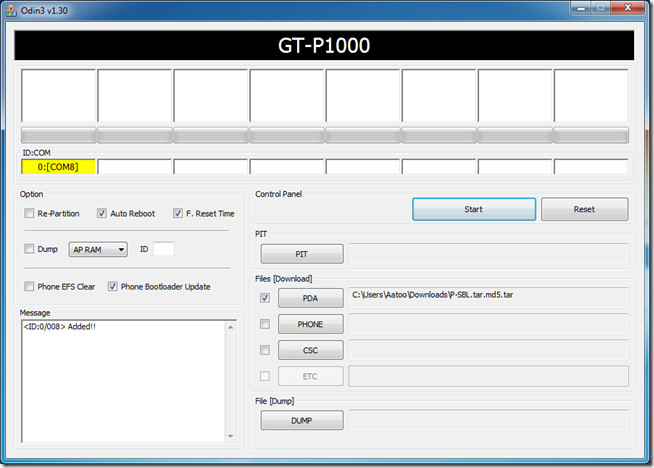Click the PIT file path field
This screenshot has height=468, width=654.
tap(488, 254)
